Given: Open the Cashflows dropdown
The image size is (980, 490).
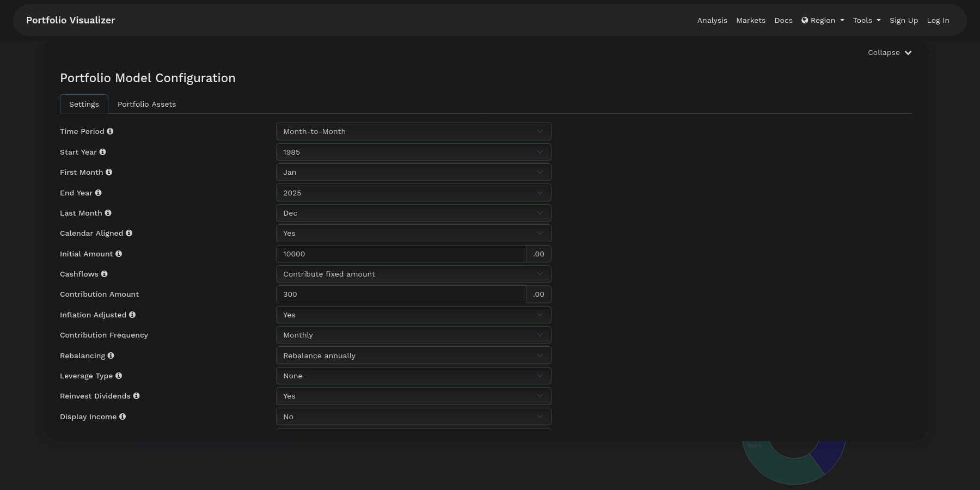Looking at the screenshot, I should [414, 274].
